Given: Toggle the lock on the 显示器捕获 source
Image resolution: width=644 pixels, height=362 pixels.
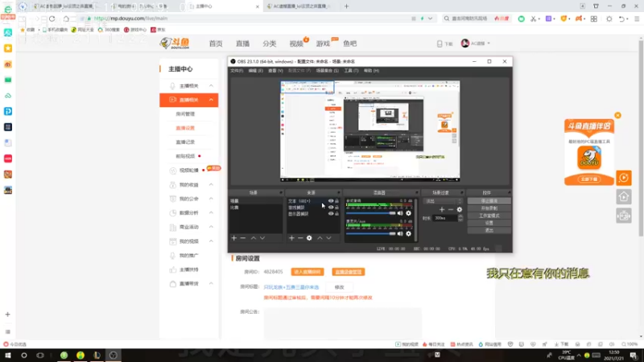Looking at the screenshot, I should [336, 214].
